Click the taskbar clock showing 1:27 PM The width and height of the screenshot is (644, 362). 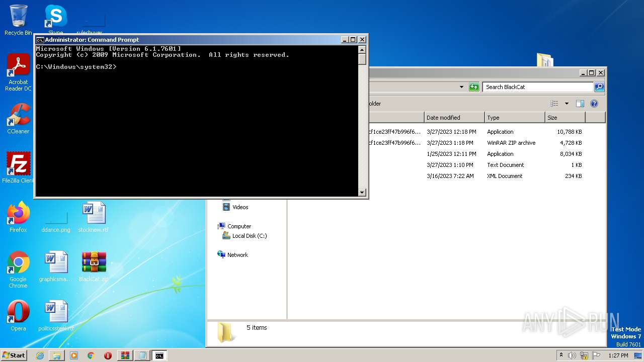click(618, 355)
